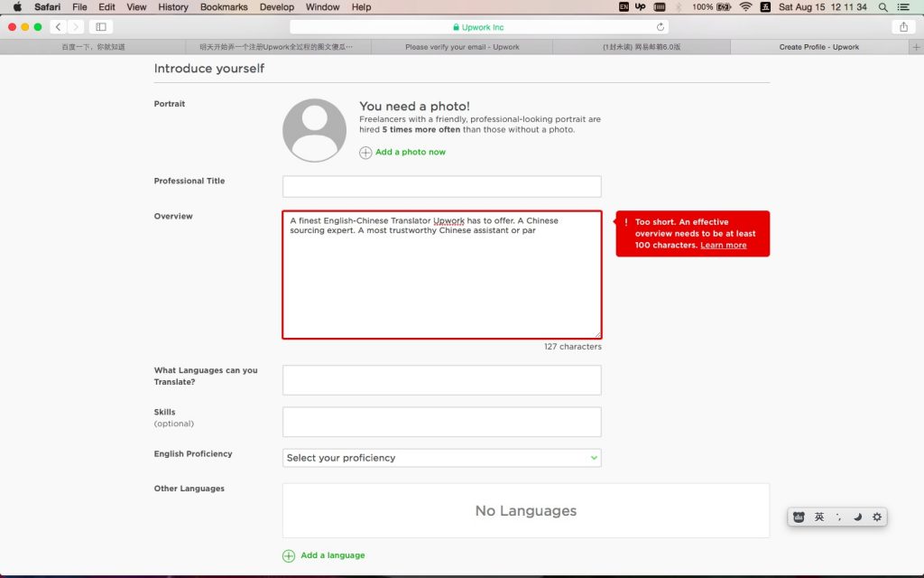Switch to the 网易邮箱6.0版 tab
Viewport: 924px width, 578px height.
coord(642,47)
